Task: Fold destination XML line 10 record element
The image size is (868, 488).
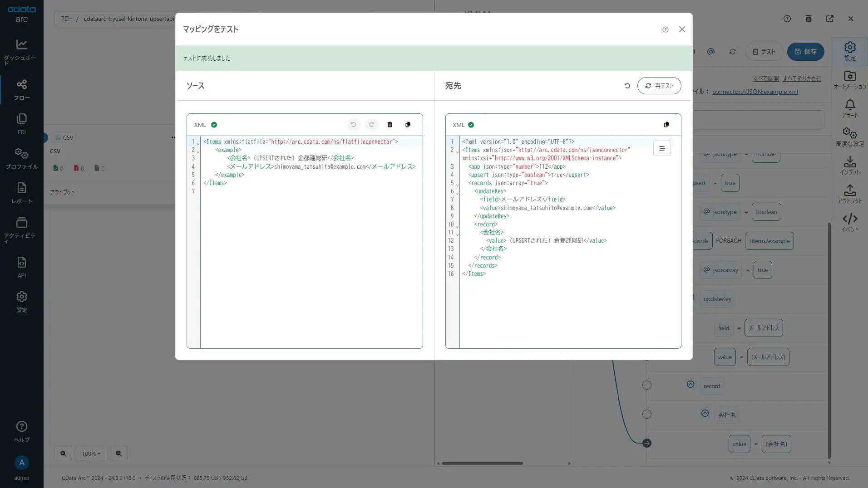Action: 457,226
